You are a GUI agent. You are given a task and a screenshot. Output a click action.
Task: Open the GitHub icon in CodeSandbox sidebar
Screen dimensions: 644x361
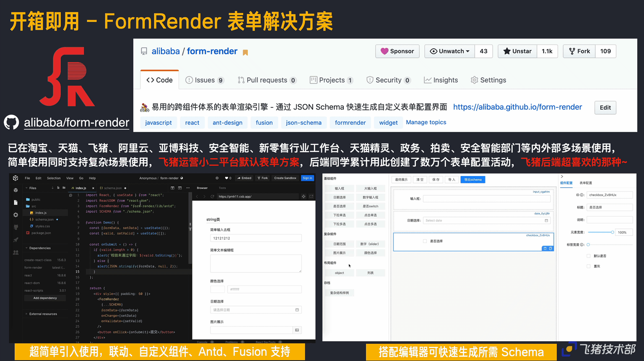point(16,227)
